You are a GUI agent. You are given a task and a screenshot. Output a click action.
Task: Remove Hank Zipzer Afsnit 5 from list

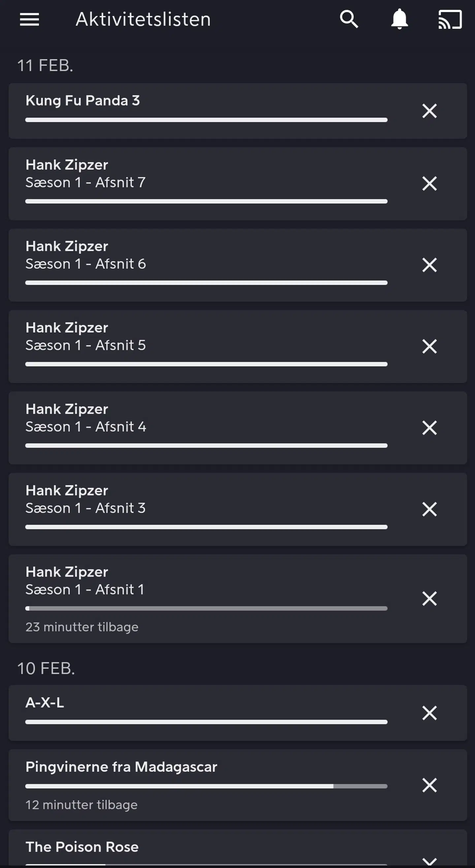[x=429, y=346]
